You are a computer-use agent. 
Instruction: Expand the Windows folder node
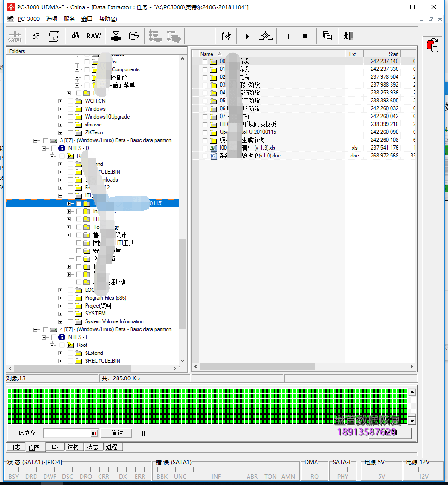[60, 109]
